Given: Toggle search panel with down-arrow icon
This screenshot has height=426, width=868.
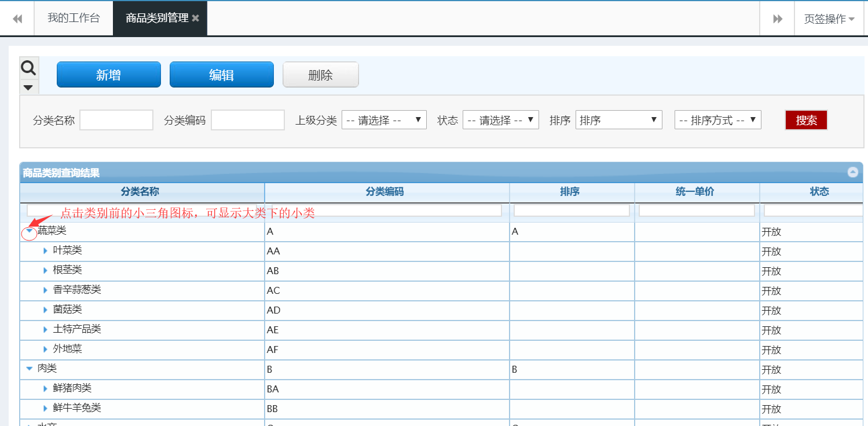Looking at the screenshot, I should (28, 88).
